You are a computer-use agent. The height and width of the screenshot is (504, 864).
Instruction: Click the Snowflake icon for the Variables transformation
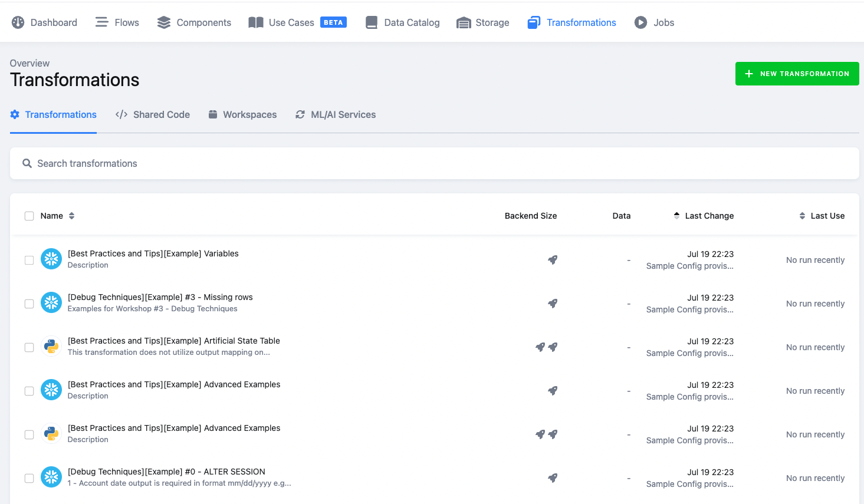pos(51,258)
